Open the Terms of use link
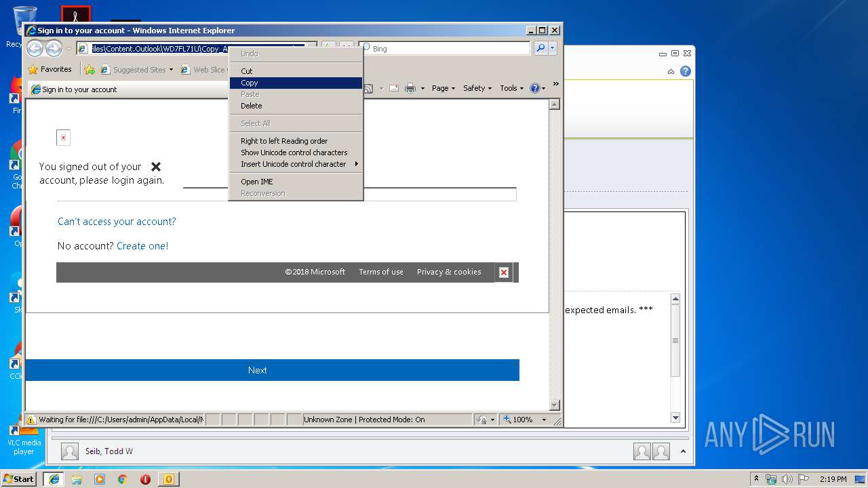The height and width of the screenshot is (488, 868). (381, 272)
